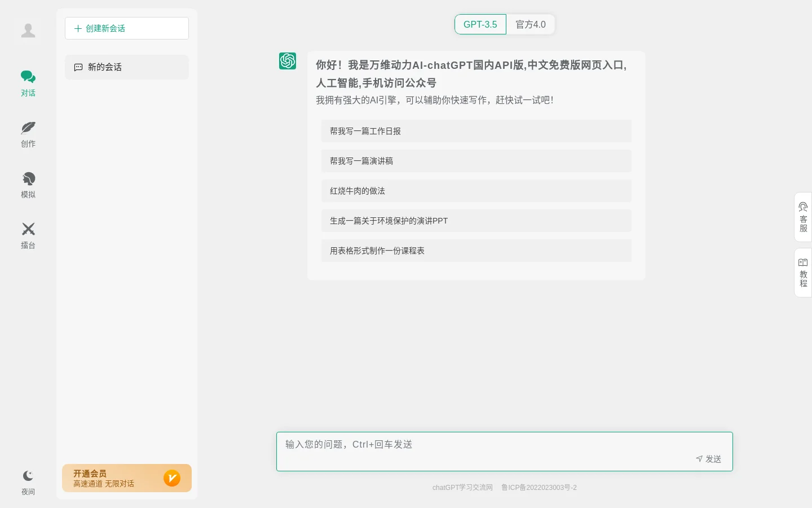This screenshot has height=508, width=812.
Task: Open 鲁ICP备2022023003号-2 footer link
Action: [x=539, y=488]
